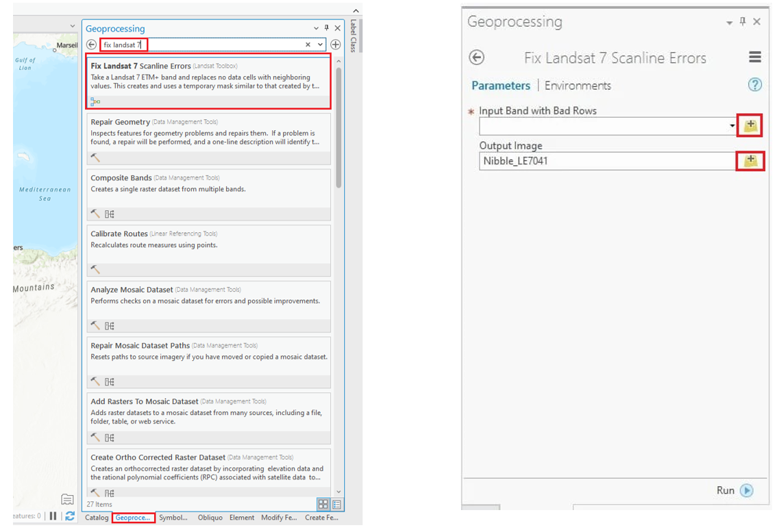This screenshot has width=779, height=532.
Task: Click the Output Image browse folder icon
Action: [750, 161]
